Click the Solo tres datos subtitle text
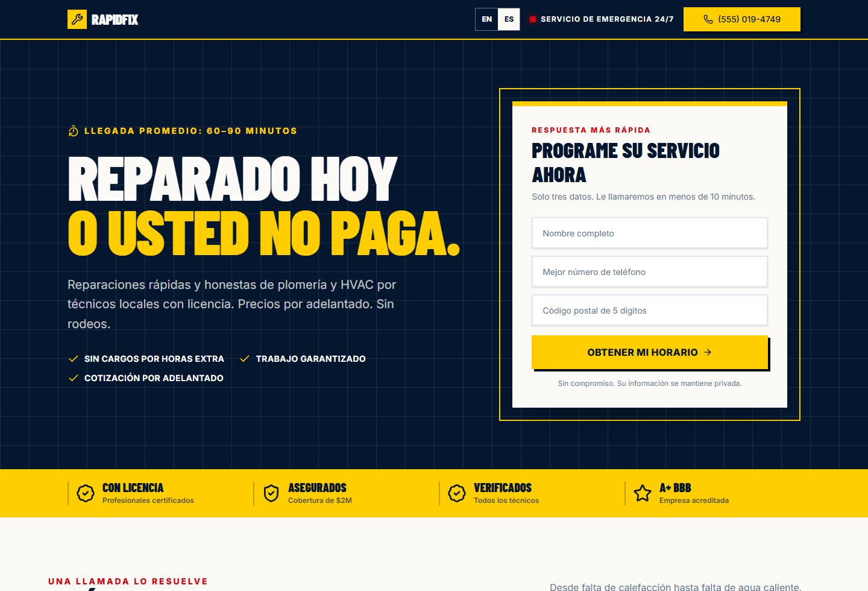Screen dimensions: 868x591 (x=643, y=197)
